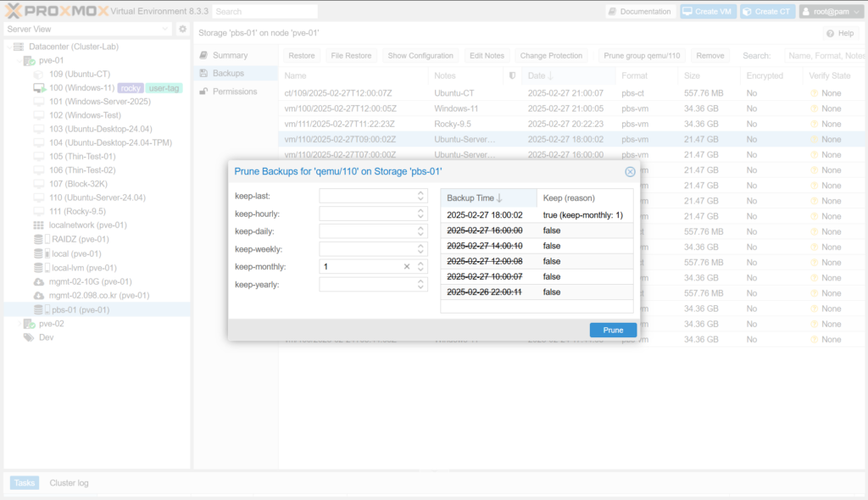Close the Prune Backups dialog
868x500 pixels.
[630, 171]
